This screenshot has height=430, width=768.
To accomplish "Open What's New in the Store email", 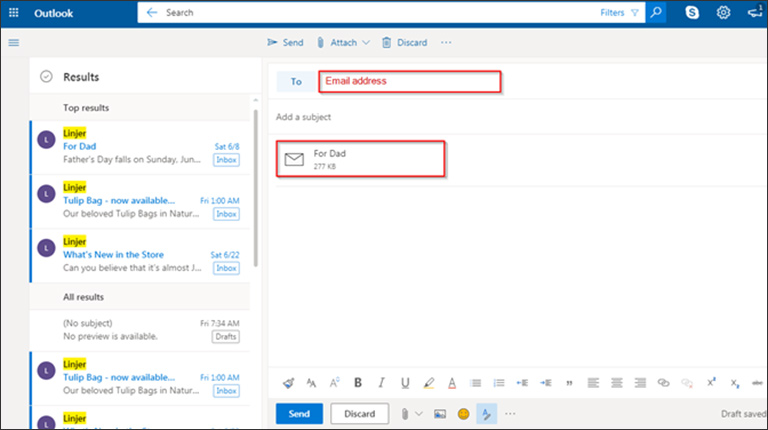I will point(140,256).
